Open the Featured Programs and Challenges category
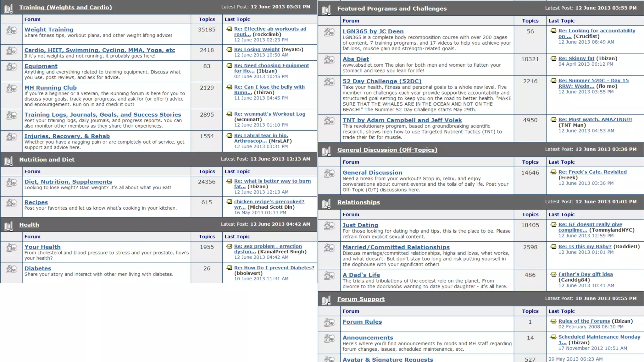Screen dimensions: 644x362 (x=391, y=8)
